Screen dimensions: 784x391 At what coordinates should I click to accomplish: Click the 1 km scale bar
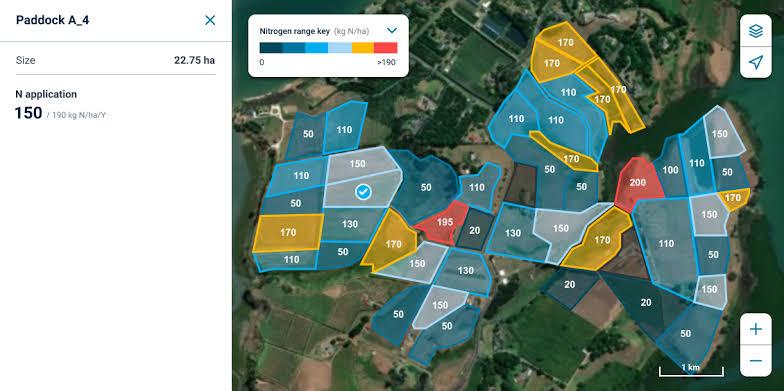click(691, 370)
